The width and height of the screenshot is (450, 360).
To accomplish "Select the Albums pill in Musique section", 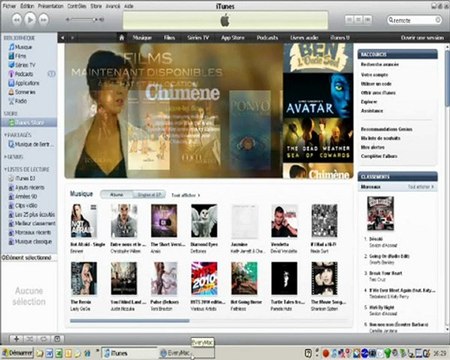I will [116, 195].
